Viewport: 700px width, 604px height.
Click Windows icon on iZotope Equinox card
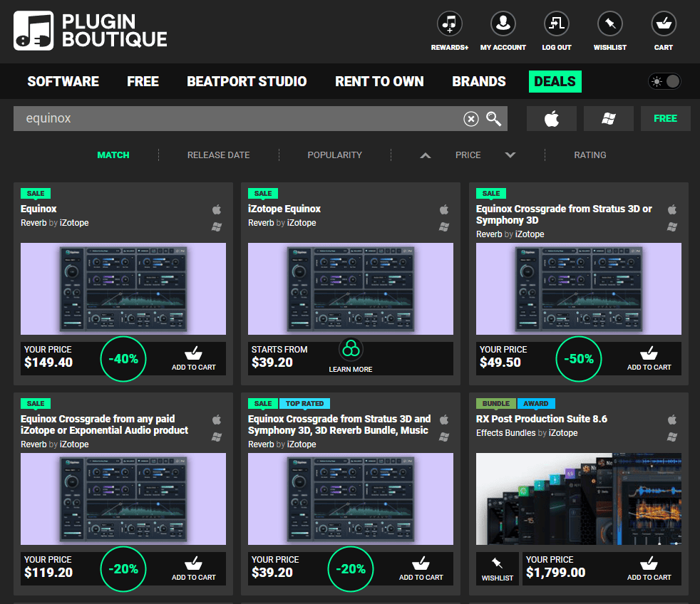(444, 226)
